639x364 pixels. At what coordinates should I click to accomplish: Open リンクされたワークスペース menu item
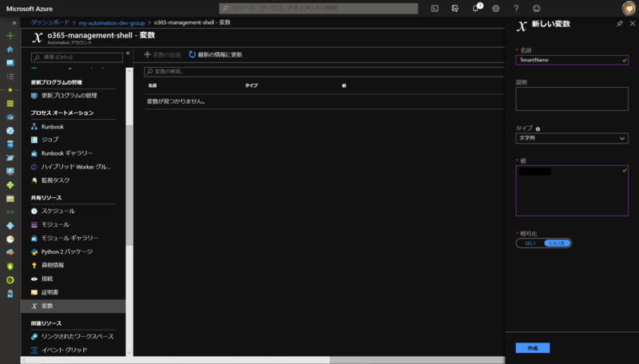[73, 337]
